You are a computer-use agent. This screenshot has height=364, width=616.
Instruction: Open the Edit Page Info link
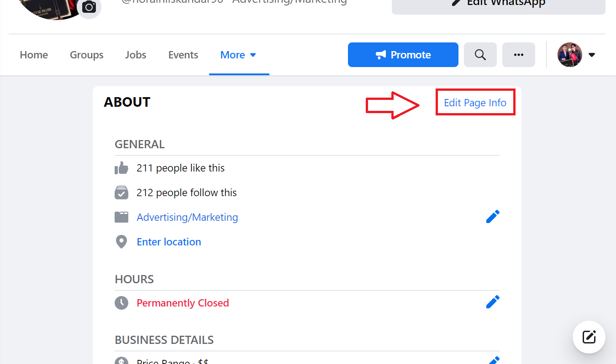[475, 103]
